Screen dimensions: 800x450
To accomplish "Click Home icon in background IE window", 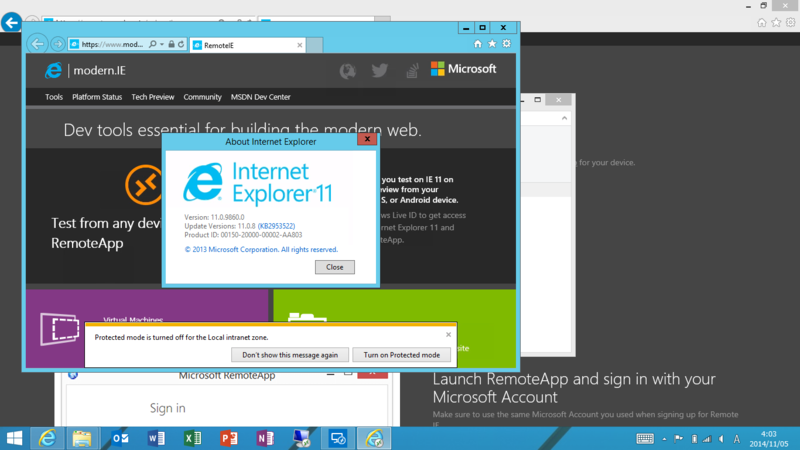I will 762,22.
